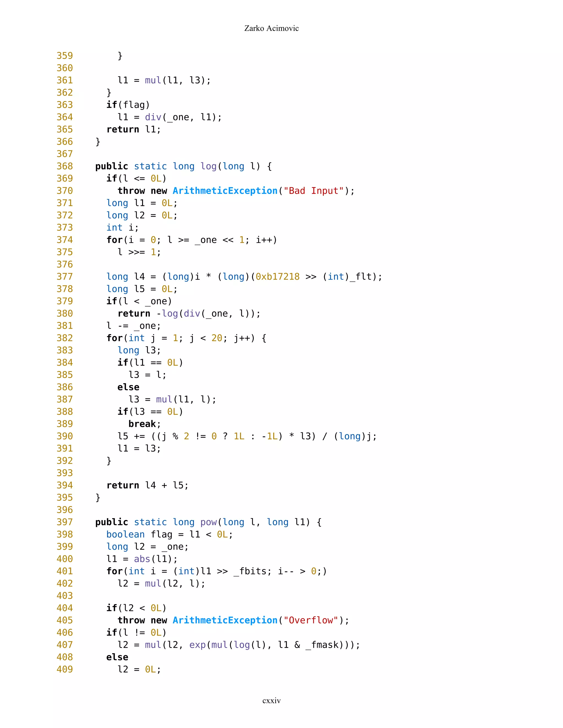The height and width of the screenshot is (728, 563).
Task: Click "return l4 + l5;" on line 394
Action: tap(147, 485)
